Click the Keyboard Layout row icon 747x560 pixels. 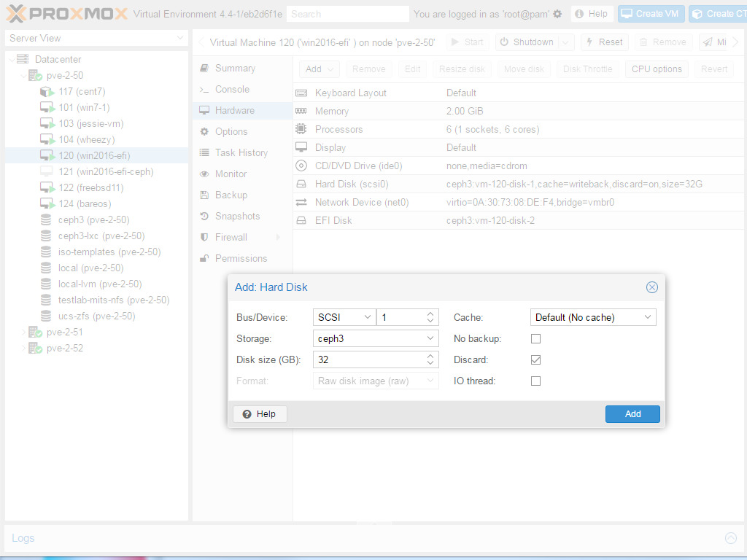click(301, 93)
